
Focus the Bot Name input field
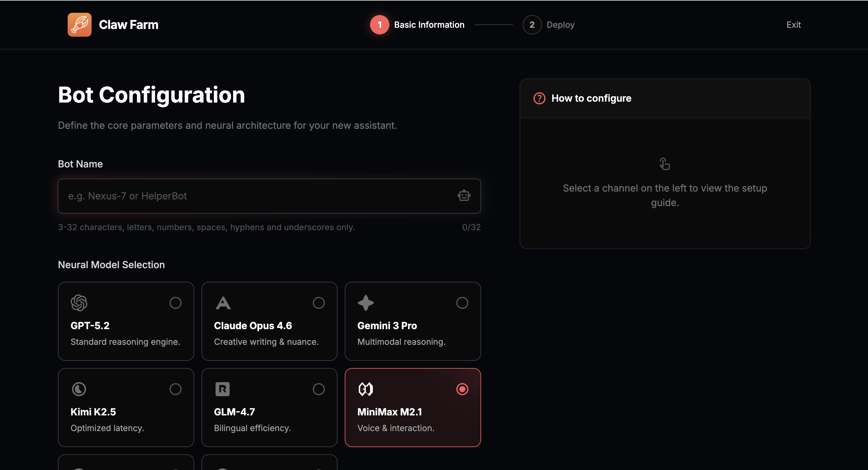(269, 196)
